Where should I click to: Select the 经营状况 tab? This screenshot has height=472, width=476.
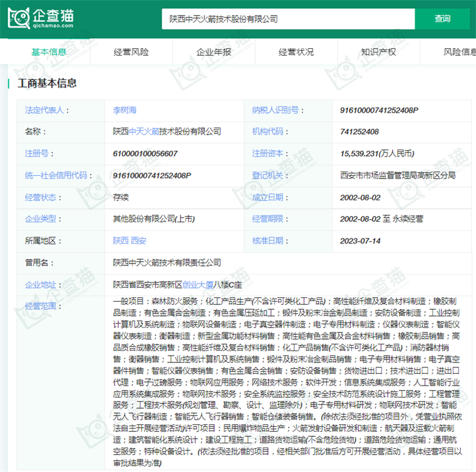296,52
